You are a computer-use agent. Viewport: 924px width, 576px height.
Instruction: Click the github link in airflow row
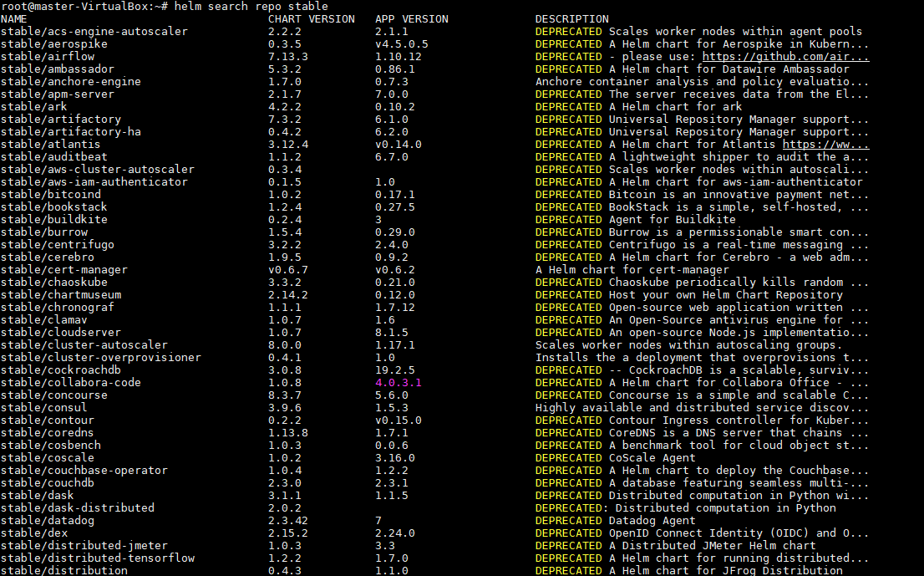pyautogui.click(x=785, y=57)
